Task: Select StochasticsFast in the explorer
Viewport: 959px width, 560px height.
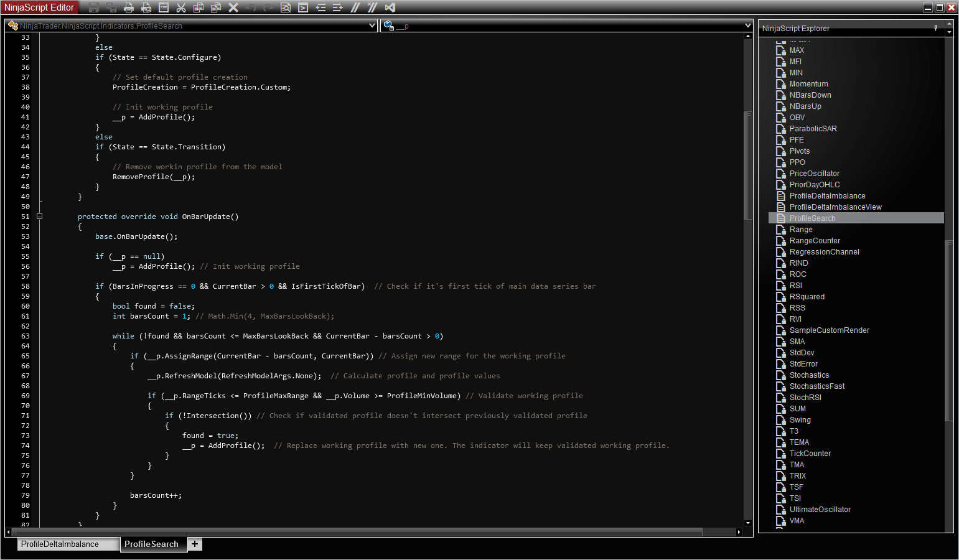Action: (x=816, y=386)
